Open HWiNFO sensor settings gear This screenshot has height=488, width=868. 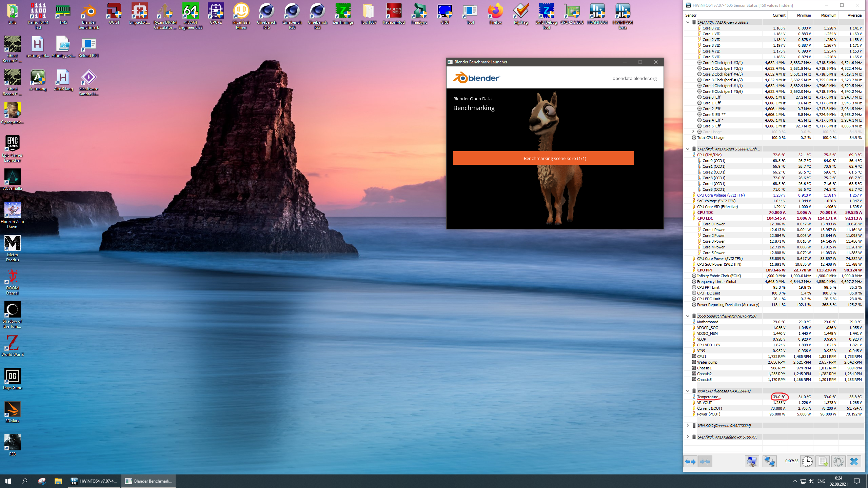[838, 462]
